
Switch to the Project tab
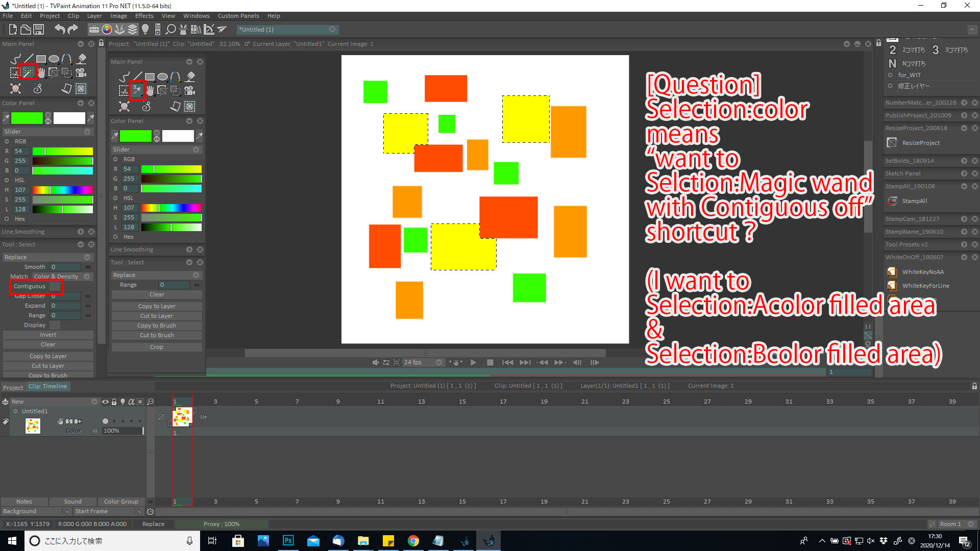point(13,387)
